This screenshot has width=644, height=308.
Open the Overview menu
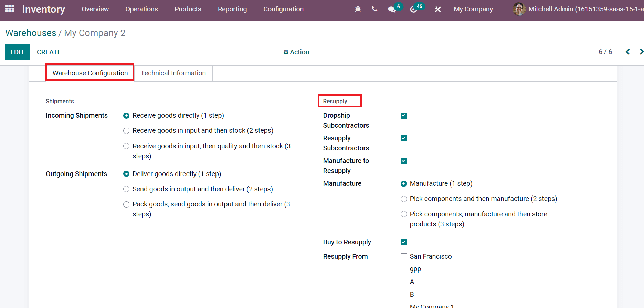[x=95, y=9]
